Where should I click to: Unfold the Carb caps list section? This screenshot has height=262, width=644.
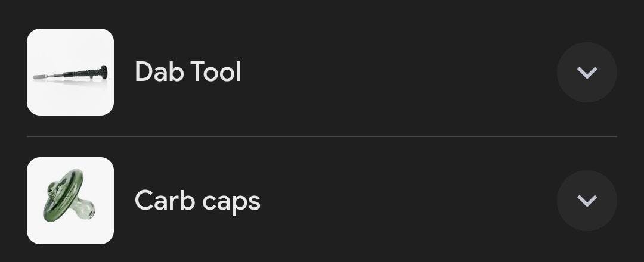tap(587, 201)
